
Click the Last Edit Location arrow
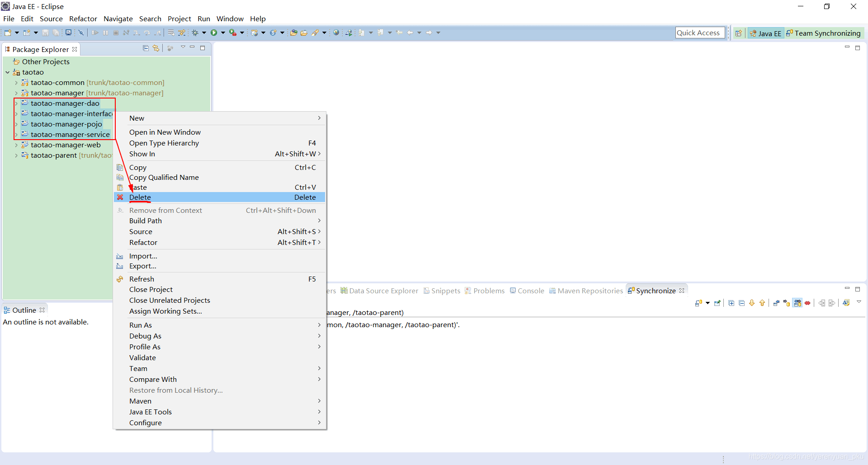pyautogui.click(x=399, y=33)
